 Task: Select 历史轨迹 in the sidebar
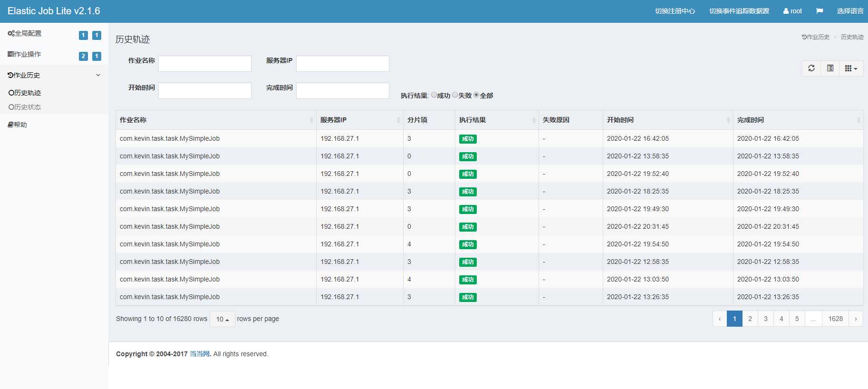pos(25,93)
